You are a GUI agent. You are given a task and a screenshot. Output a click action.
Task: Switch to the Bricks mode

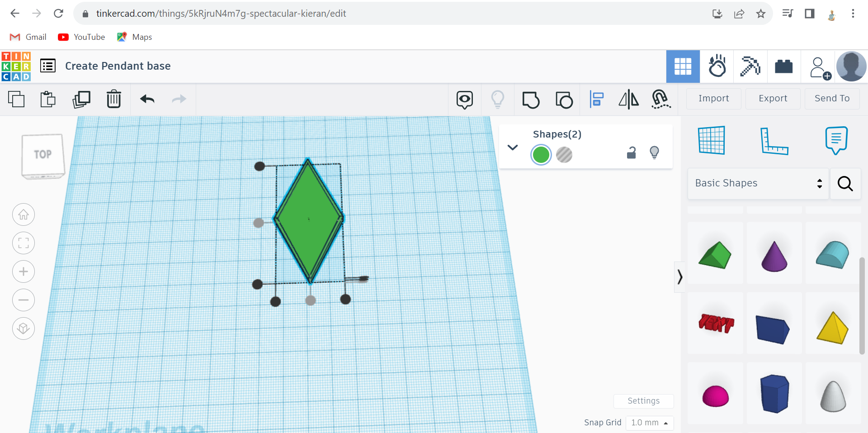tap(784, 67)
